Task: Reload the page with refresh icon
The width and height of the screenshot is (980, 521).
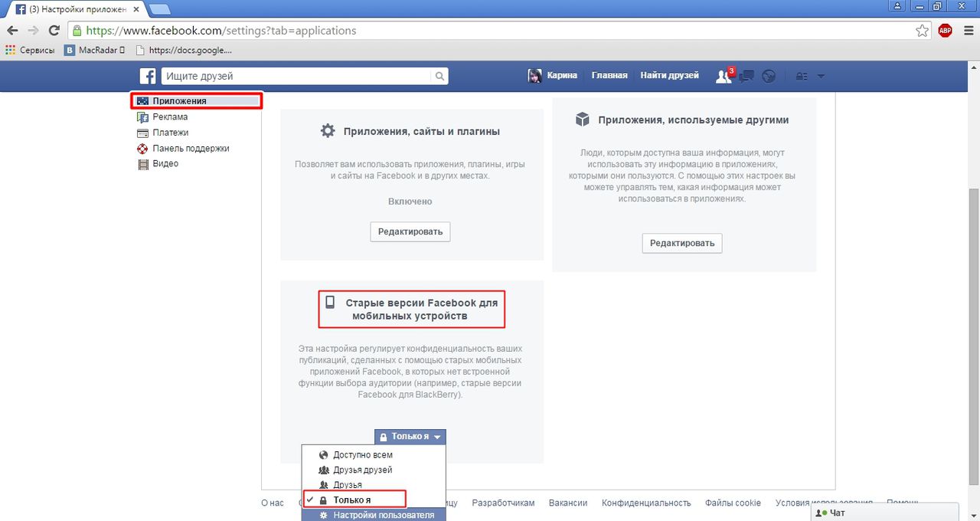Action: tap(54, 31)
